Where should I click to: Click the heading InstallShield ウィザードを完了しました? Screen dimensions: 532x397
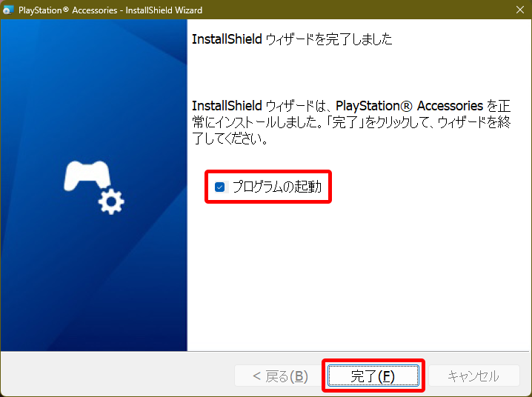click(292, 39)
